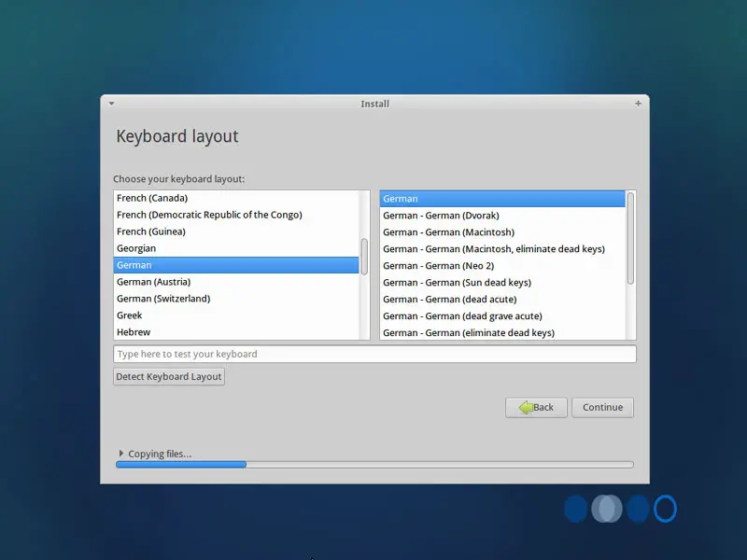Click the left language list scrollbar
The height and width of the screenshot is (560, 747).
pyautogui.click(x=364, y=257)
